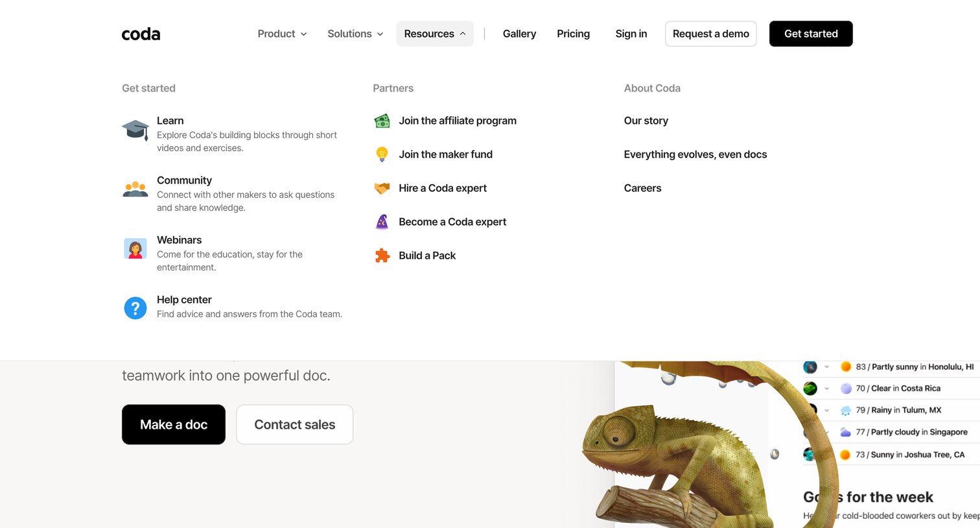Click the Make a doc button
Screen dimensions: 980x528
(174, 425)
